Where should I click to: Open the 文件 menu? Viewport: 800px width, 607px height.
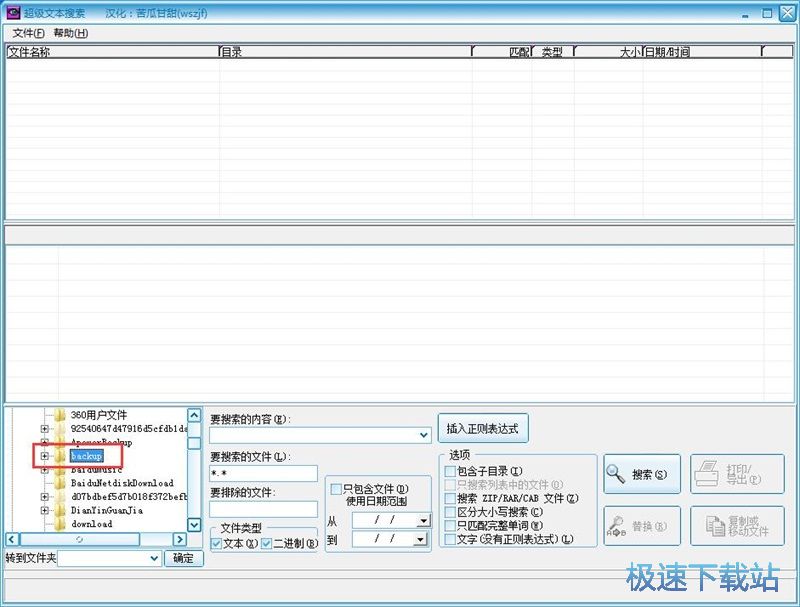28,33
